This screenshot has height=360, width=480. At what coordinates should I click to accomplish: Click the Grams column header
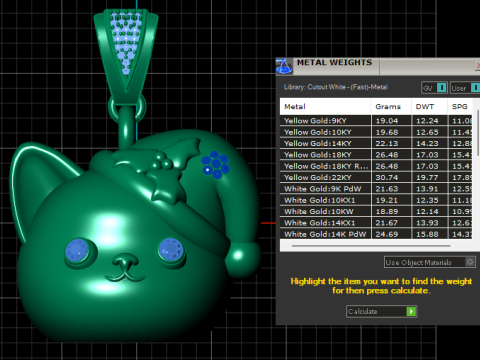coord(391,107)
